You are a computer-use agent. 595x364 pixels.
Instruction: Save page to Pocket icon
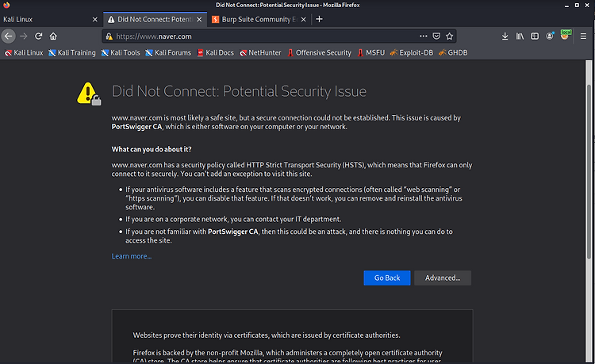tap(436, 36)
